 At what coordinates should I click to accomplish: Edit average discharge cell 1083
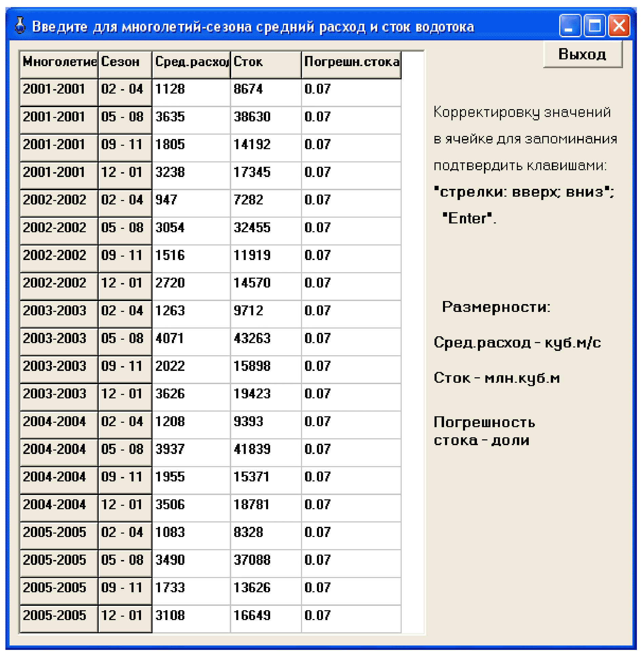tap(191, 536)
